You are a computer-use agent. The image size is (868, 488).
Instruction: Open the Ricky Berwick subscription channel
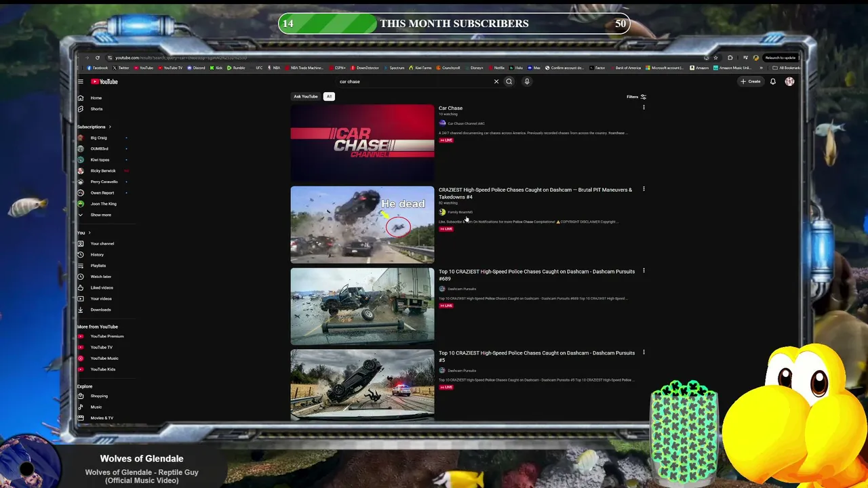point(97,171)
